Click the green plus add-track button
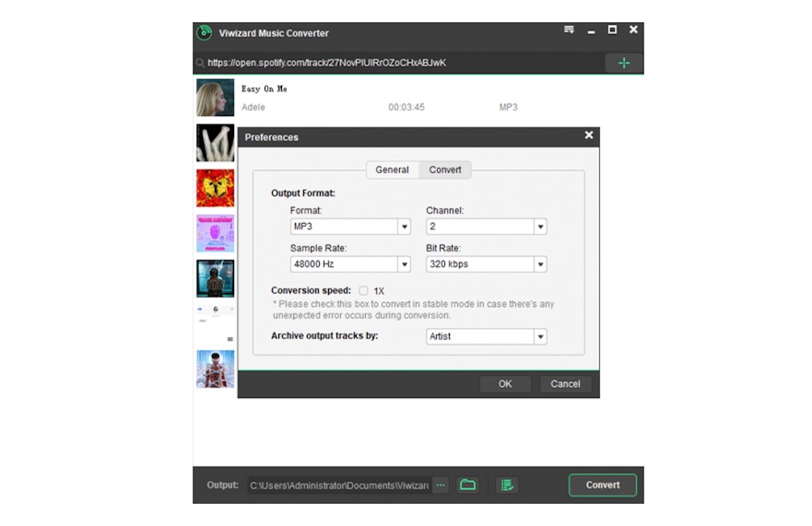 pos(624,64)
